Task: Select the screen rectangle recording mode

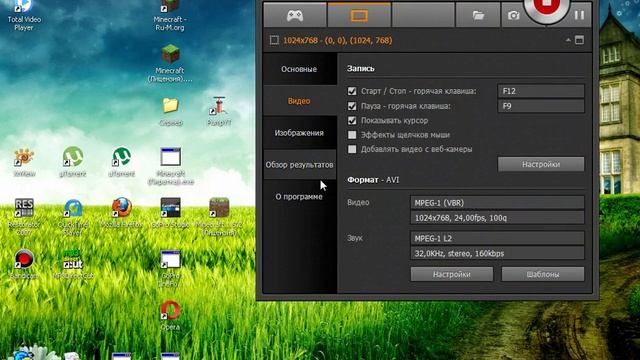Action: (359, 16)
